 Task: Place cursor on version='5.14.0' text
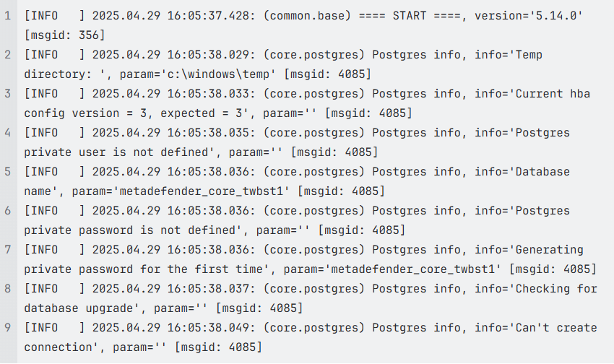pos(529,16)
